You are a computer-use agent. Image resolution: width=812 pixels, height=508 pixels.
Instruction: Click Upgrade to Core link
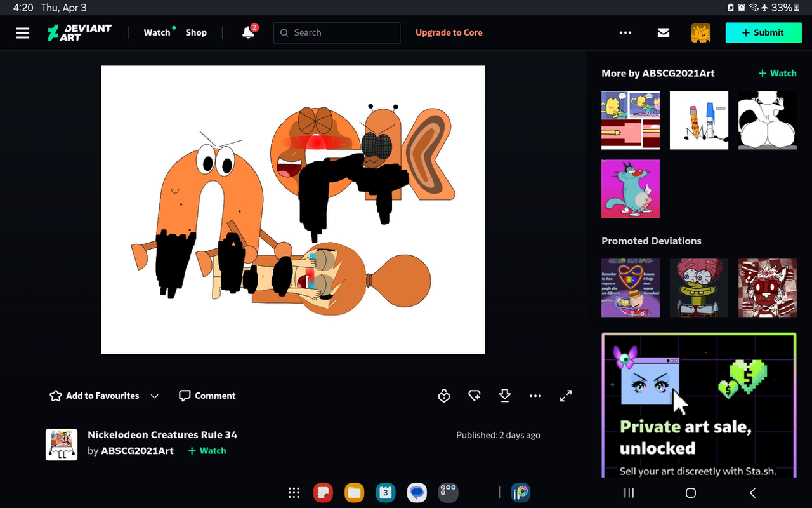tap(449, 33)
